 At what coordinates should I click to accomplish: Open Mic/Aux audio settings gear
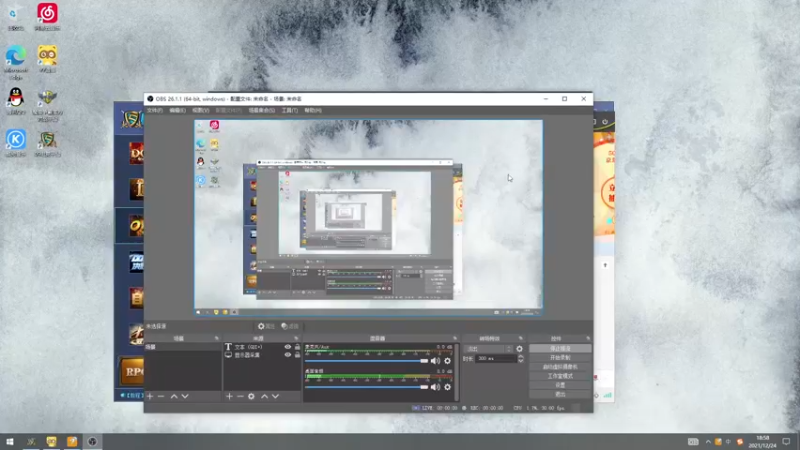[447, 361]
